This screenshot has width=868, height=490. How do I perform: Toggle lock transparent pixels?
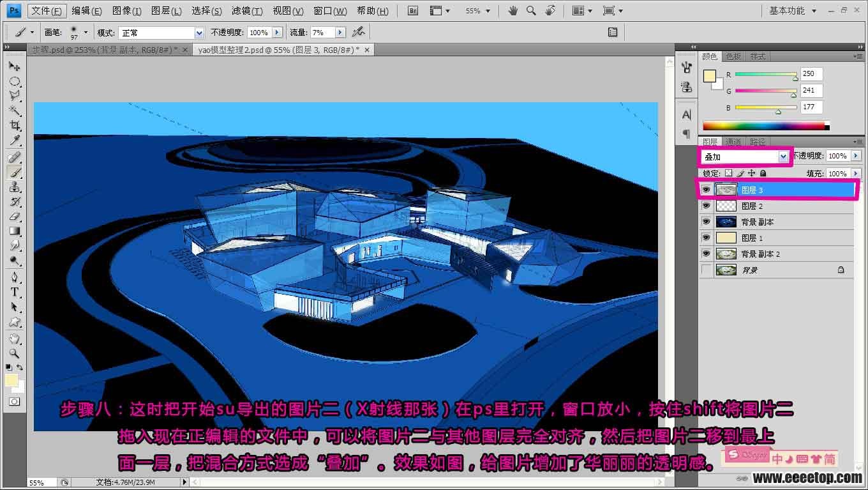pyautogui.click(x=728, y=173)
